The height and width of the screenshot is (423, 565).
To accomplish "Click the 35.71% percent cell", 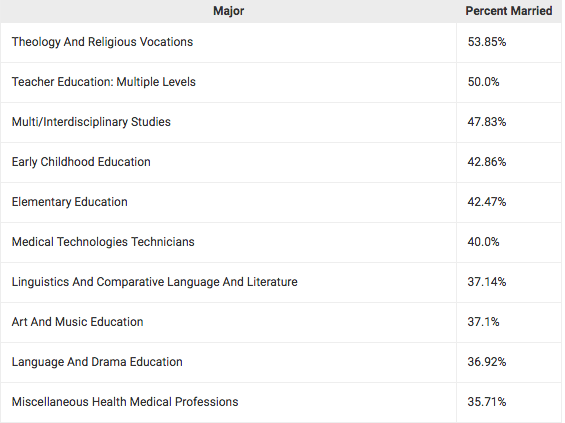I will click(509, 402).
